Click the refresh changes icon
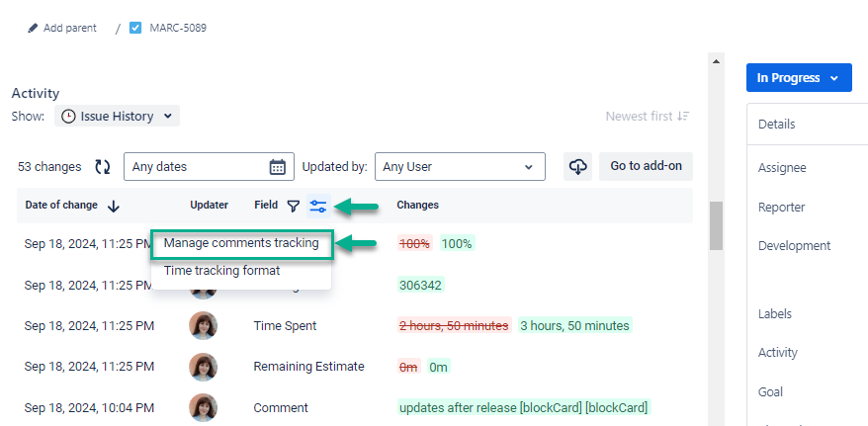This screenshot has width=868, height=426. (x=103, y=166)
